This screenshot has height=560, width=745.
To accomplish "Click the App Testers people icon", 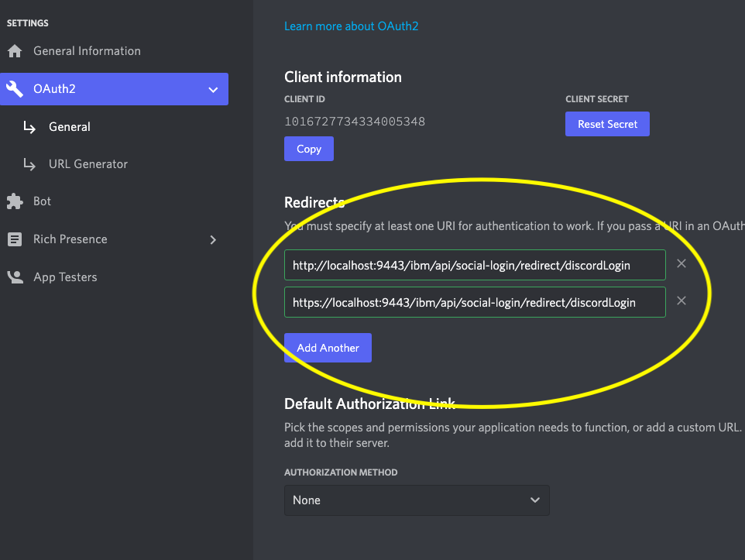I will coord(15,277).
